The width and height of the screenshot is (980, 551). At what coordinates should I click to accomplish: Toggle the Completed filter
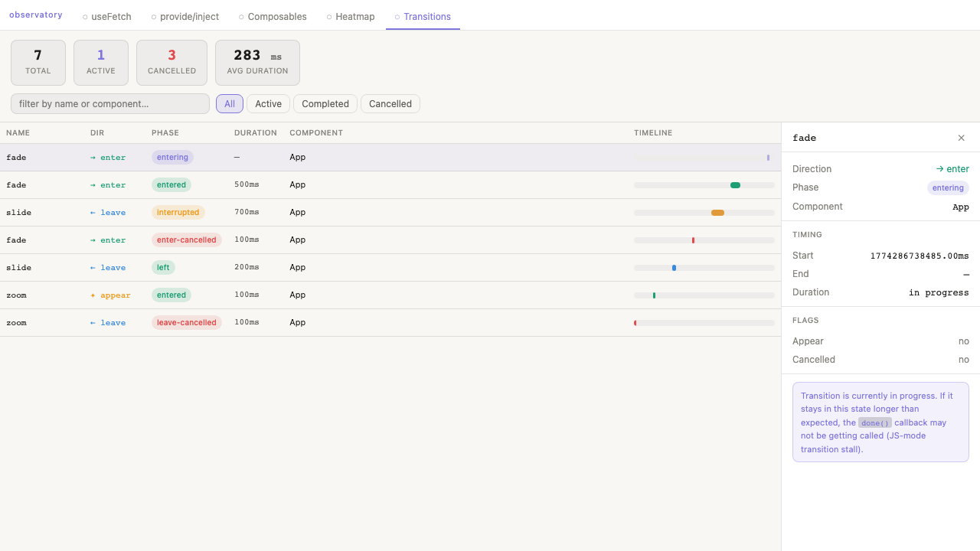(x=325, y=103)
